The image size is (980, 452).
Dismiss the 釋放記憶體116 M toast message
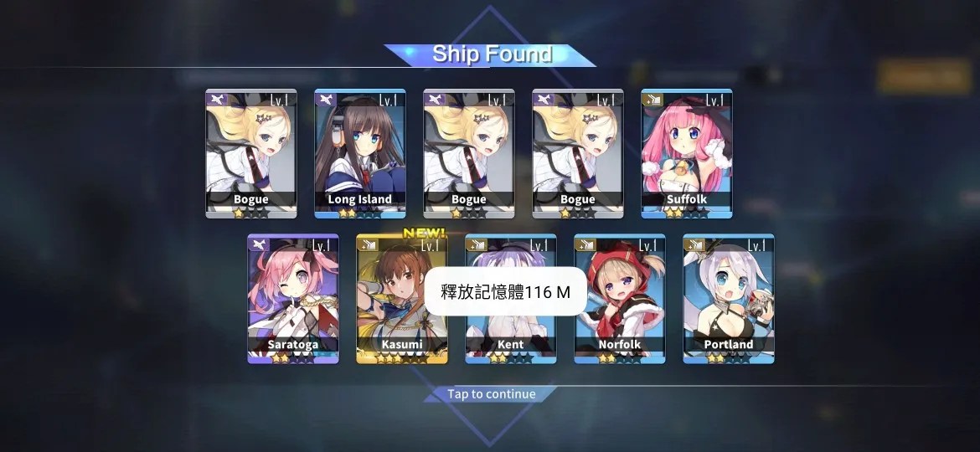(x=506, y=291)
